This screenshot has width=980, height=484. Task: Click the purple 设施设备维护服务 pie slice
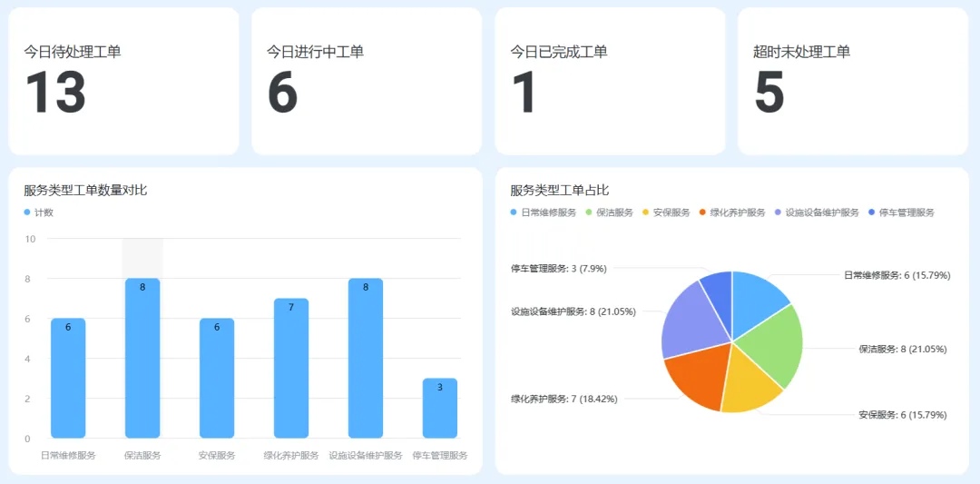[691, 322]
